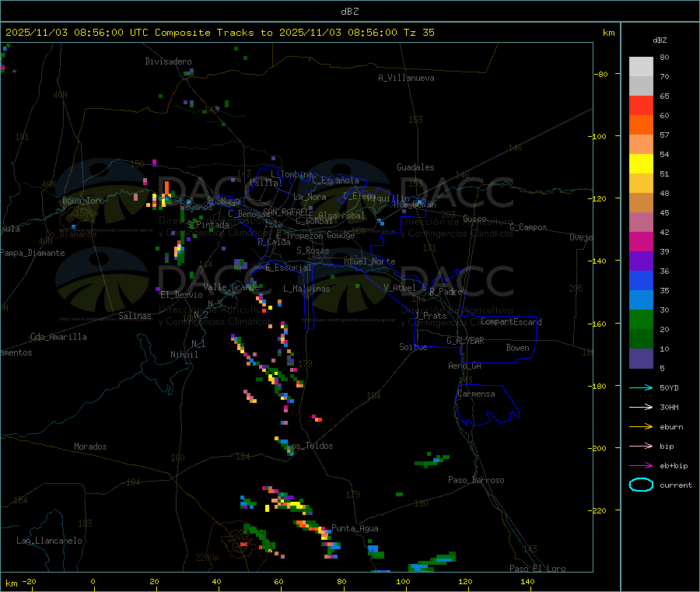Click the red 60 dBZ color swatch
This screenshot has width=700, height=592.
pyautogui.click(x=641, y=105)
